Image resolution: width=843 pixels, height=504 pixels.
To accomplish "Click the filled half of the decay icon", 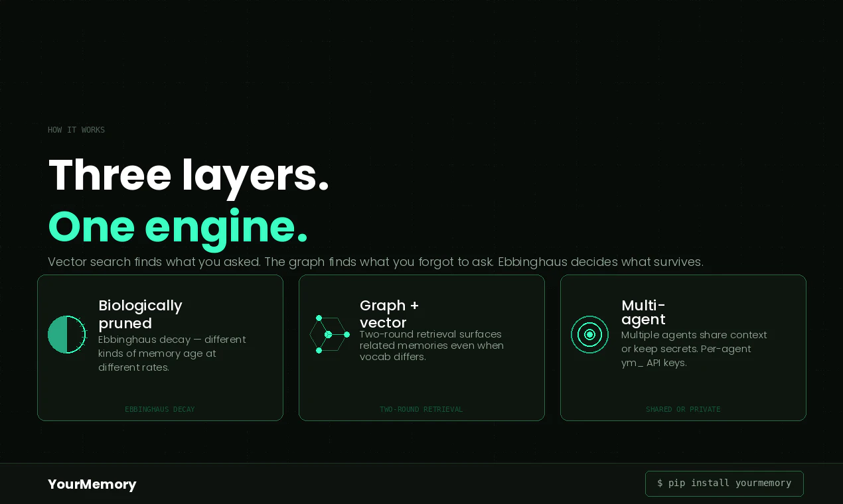I will 58,334.
